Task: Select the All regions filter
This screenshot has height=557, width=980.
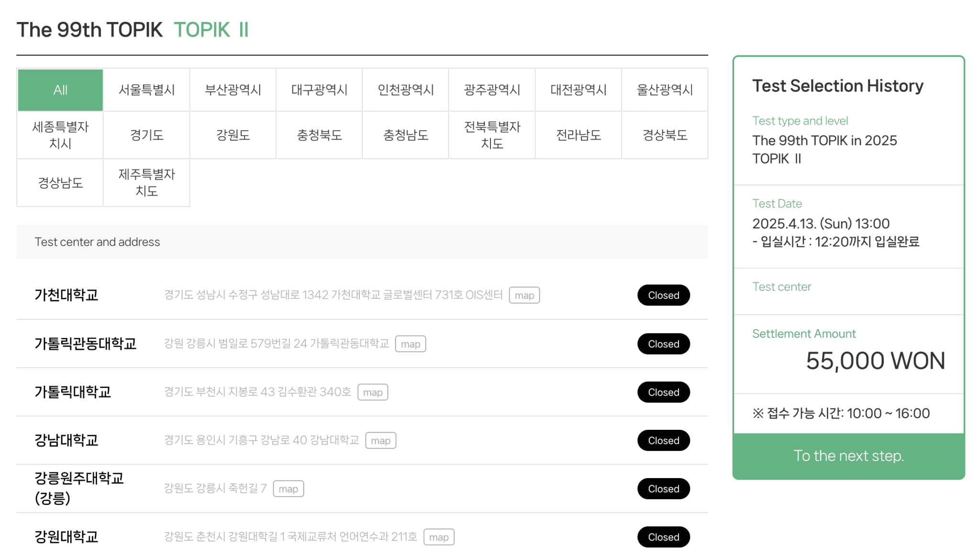Action: pyautogui.click(x=60, y=90)
